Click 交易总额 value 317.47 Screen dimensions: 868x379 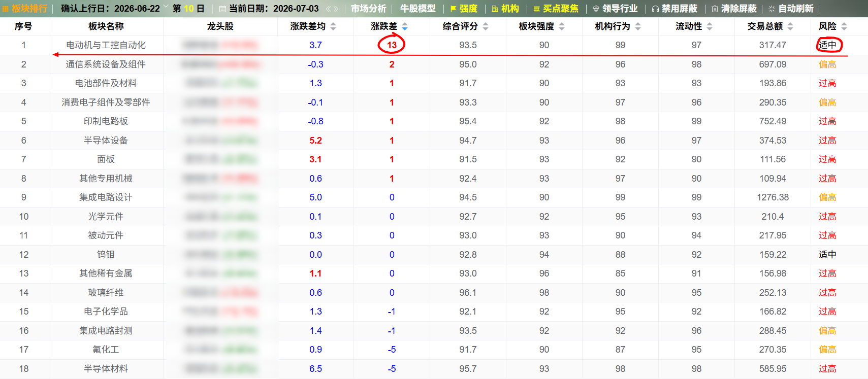click(x=773, y=45)
